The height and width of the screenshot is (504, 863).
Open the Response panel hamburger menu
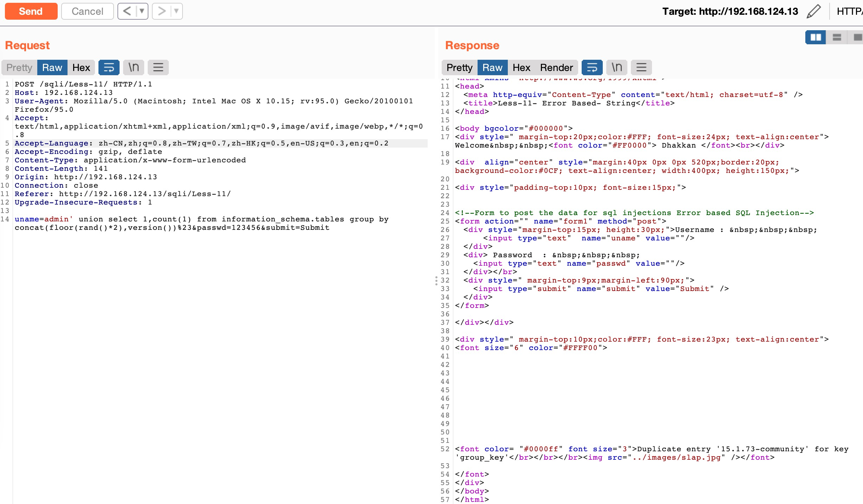tap(641, 67)
